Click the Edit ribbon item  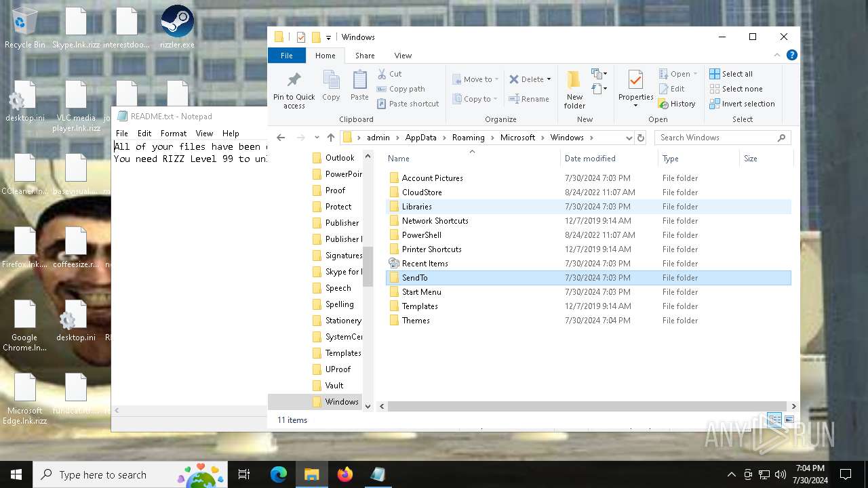[x=671, y=89]
